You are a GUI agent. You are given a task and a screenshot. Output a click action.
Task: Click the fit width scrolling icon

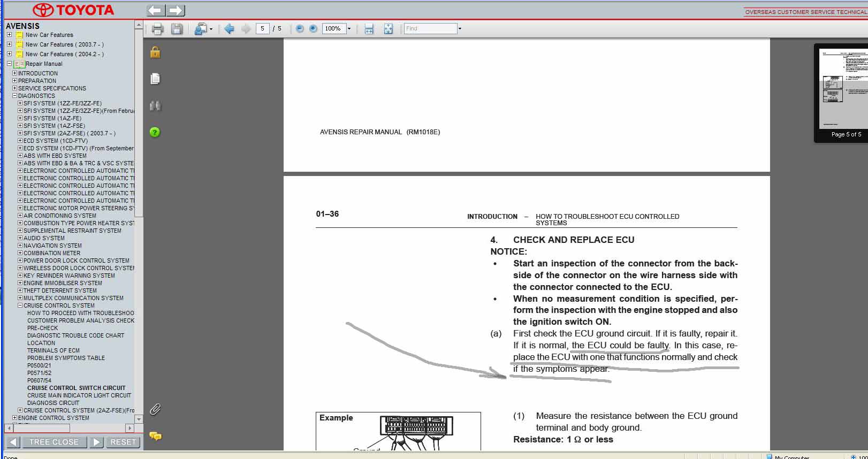[x=369, y=29]
